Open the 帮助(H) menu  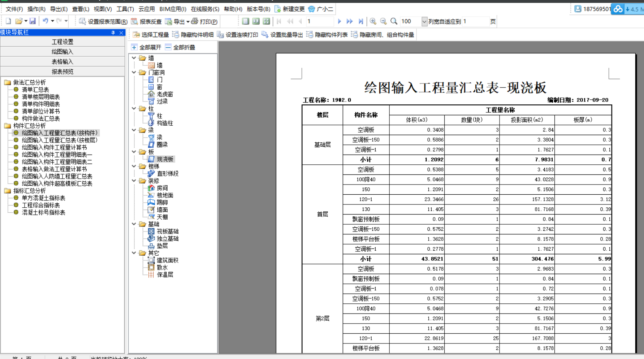tap(233, 9)
